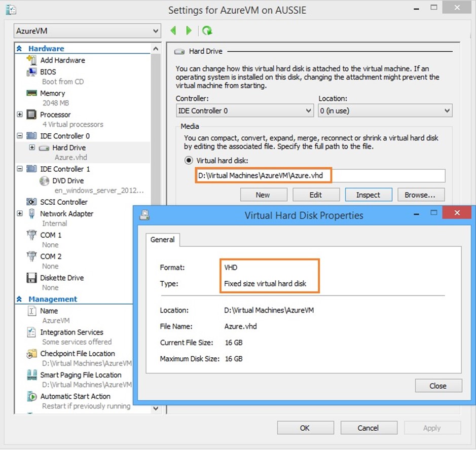
Task: Collapse the Hardware section chevron
Action: (x=19, y=48)
